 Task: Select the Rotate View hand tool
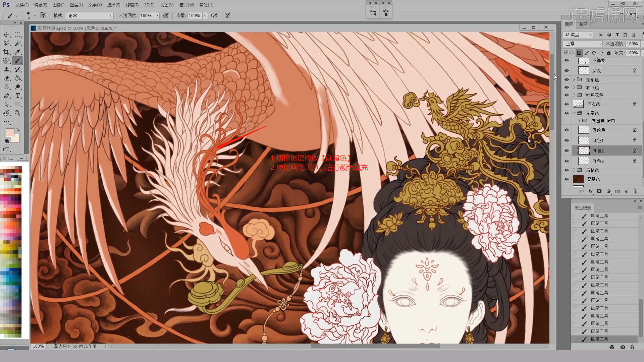click(x=6, y=113)
